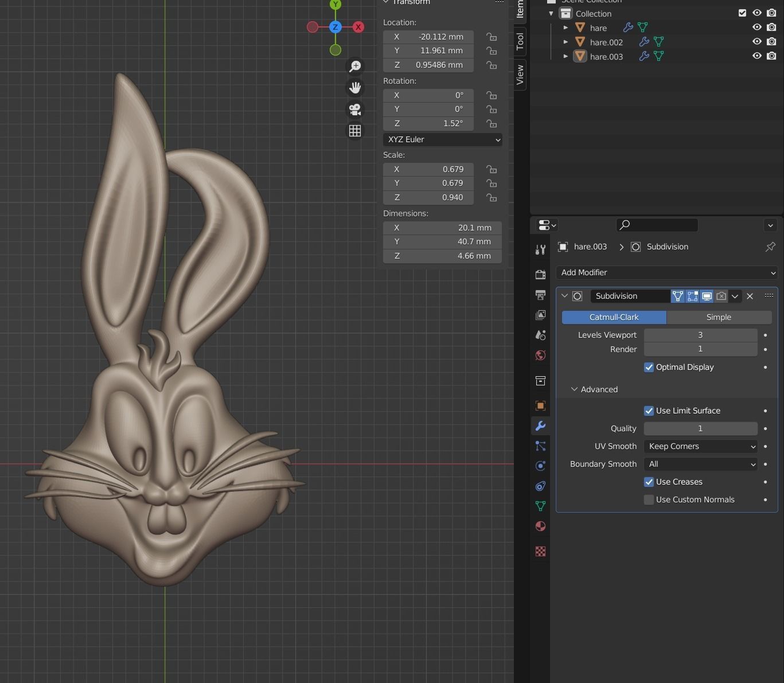Click the zoom magnifier viewport gizmo

355,67
